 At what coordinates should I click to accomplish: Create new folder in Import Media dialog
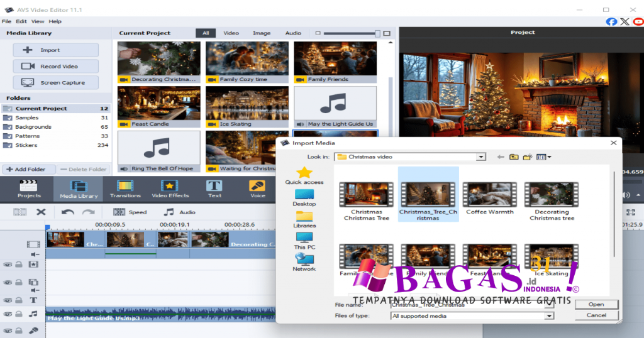pos(528,156)
